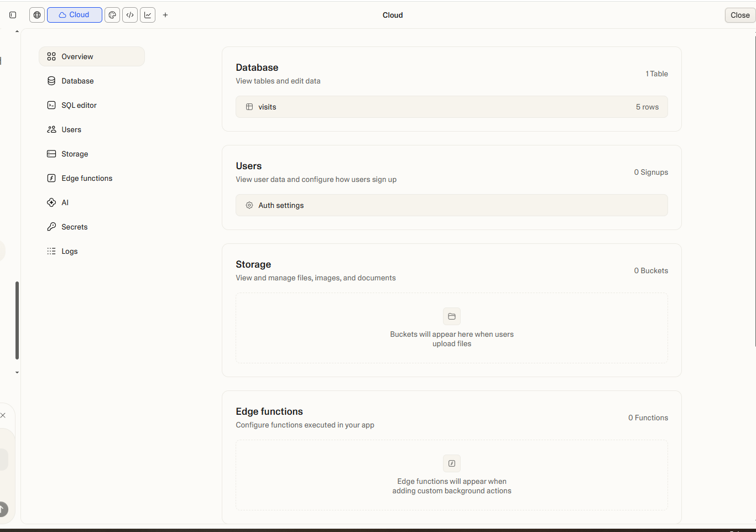Click the left pane scroll-up arrow
This screenshot has height=532, width=756.
coord(17,32)
